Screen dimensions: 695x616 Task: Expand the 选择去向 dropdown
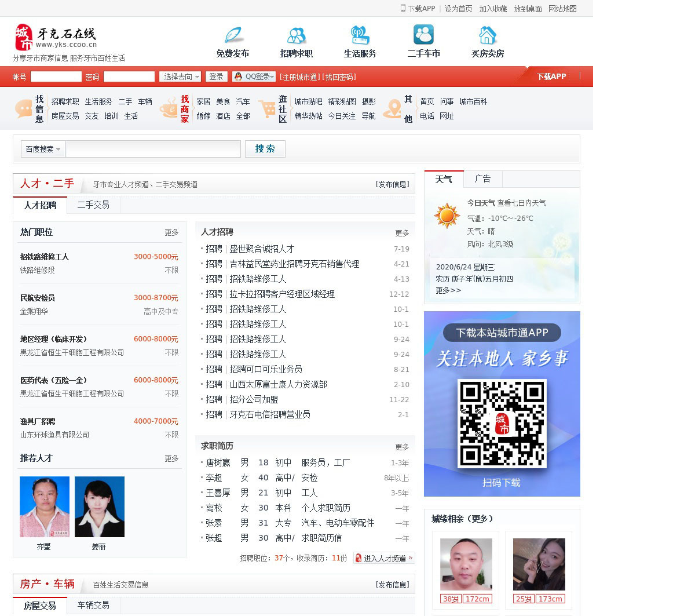181,76
